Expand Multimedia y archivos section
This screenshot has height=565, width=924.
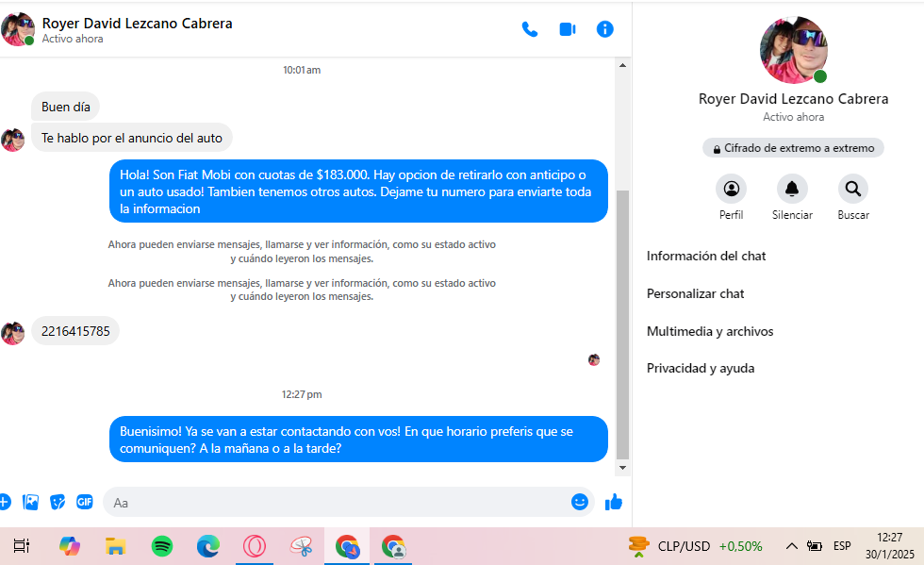click(710, 331)
